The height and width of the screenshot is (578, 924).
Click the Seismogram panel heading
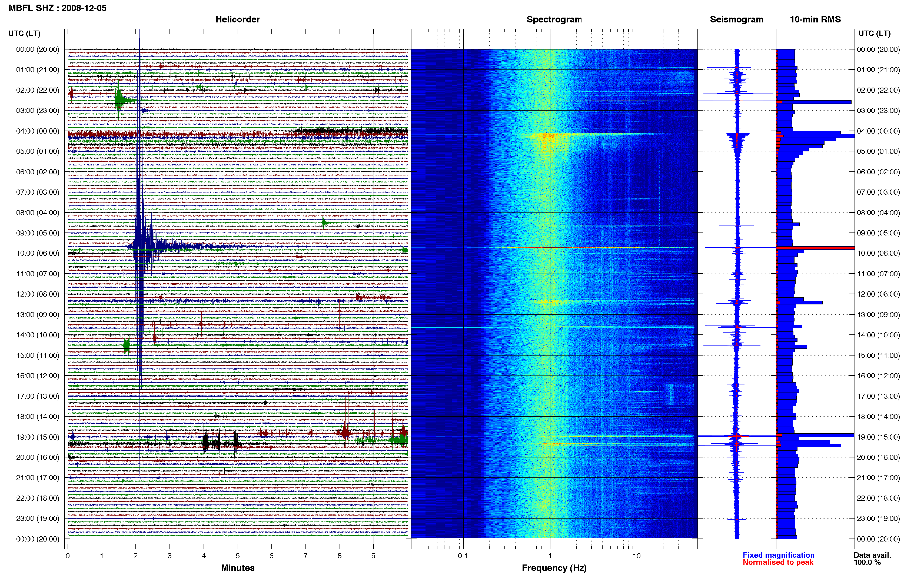736,19
